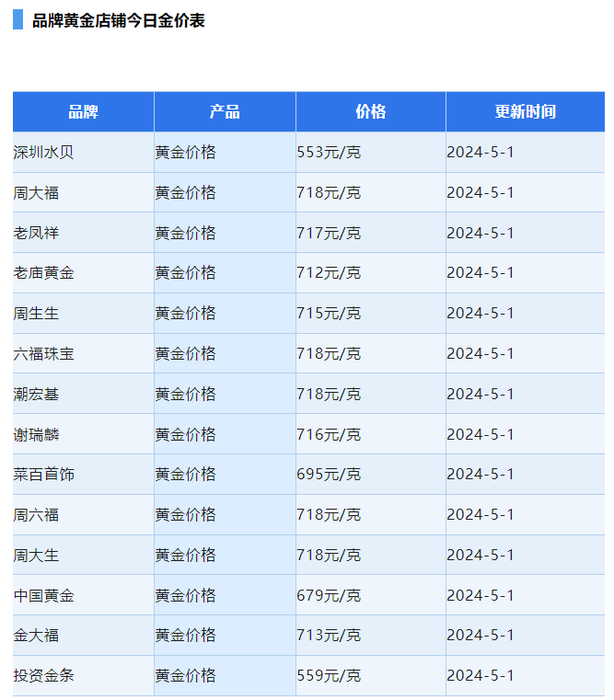
Task: Click the 中国黄金 brand name
Action: (43, 595)
